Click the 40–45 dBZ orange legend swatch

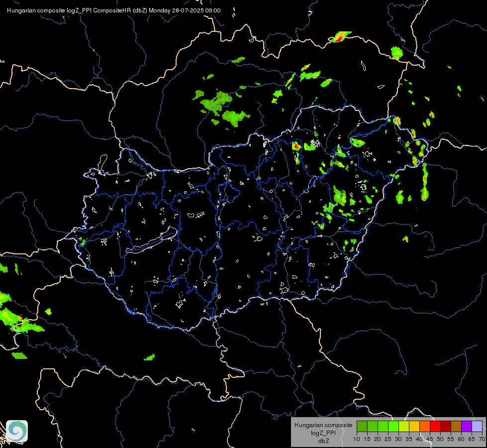click(x=425, y=426)
